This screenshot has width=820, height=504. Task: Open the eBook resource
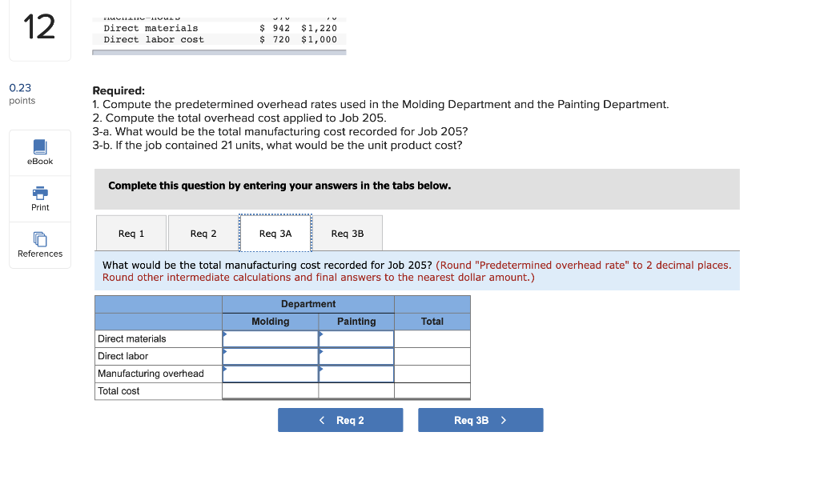(x=39, y=152)
